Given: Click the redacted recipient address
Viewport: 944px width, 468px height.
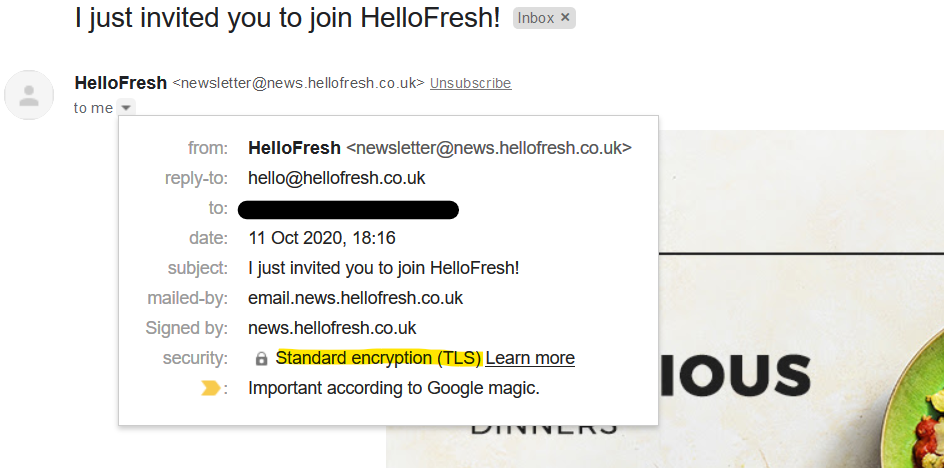Looking at the screenshot, I should point(348,209).
